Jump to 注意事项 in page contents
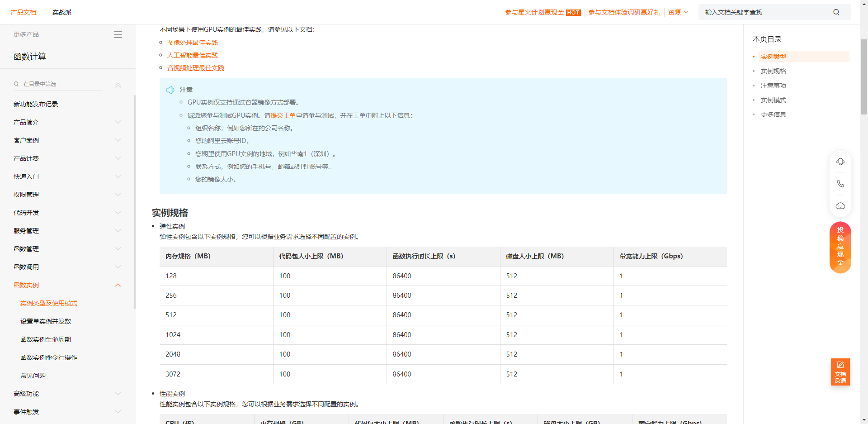The width and height of the screenshot is (868, 424). click(773, 86)
